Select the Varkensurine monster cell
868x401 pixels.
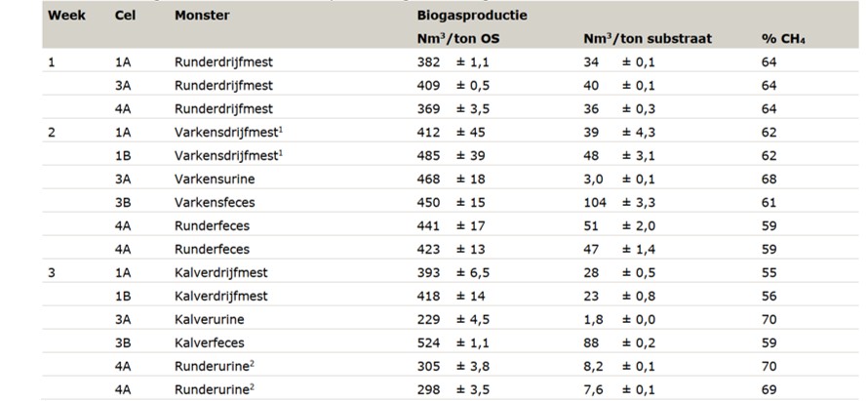[215, 179]
